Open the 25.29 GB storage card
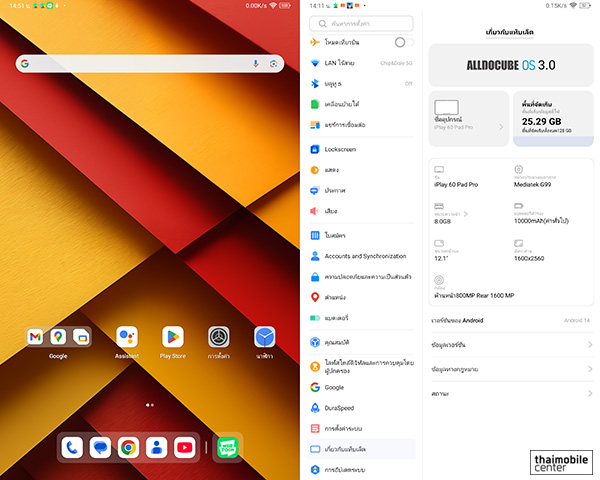 point(553,119)
